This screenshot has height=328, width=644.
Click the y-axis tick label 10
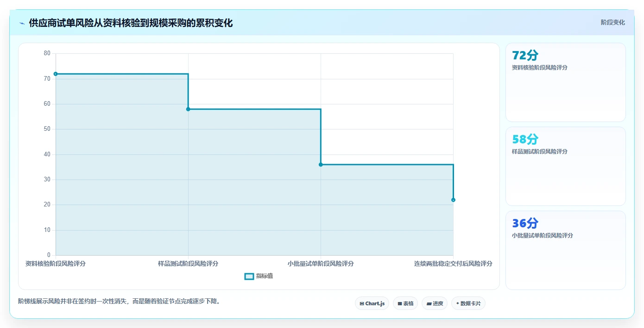click(47, 230)
